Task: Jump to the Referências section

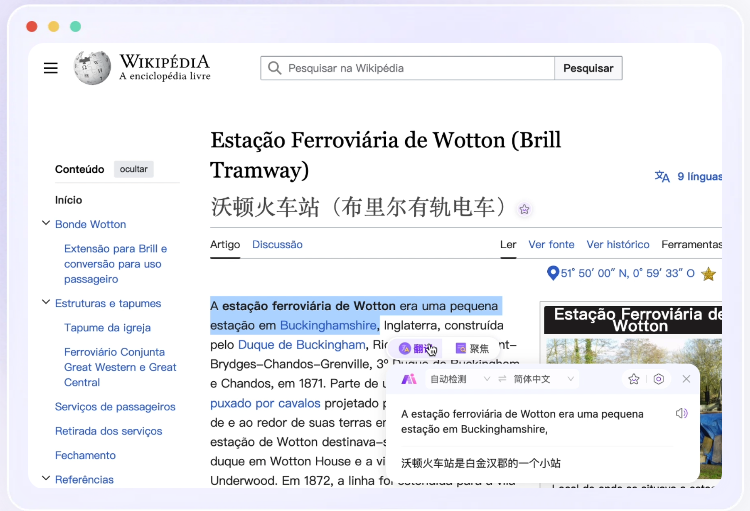Action: coord(84,479)
